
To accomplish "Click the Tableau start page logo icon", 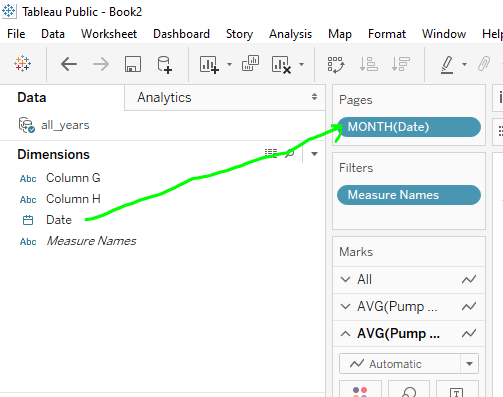I will 22,63.
